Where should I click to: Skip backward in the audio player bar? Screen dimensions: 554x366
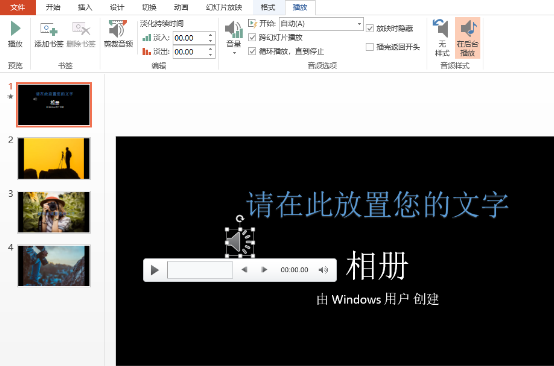(x=244, y=270)
